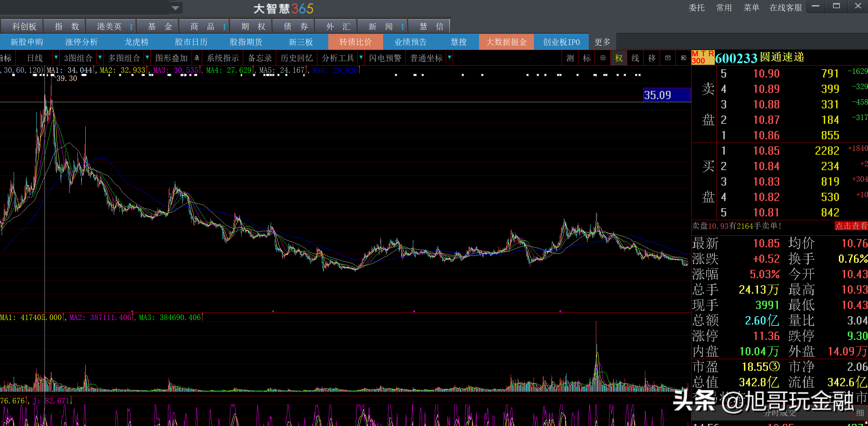This screenshot has width=868, height=426.
Task: Open the 委托 trading menu
Action: pos(697,8)
